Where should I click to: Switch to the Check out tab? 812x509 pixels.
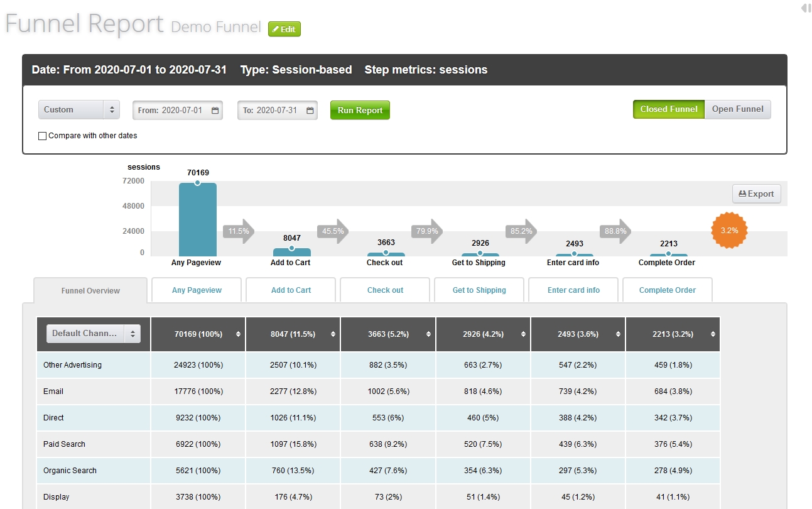point(385,290)
